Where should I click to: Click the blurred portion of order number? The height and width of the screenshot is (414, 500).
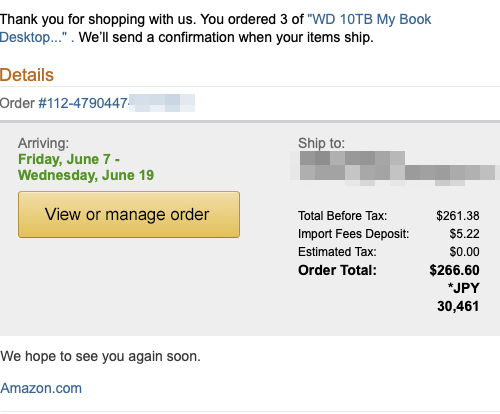(x=162, y=103)
